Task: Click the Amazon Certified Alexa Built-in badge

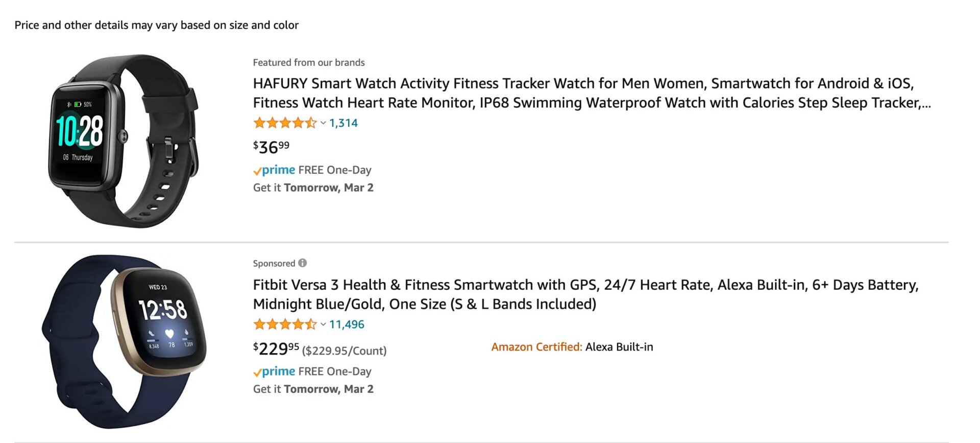Action: [572, 347]
